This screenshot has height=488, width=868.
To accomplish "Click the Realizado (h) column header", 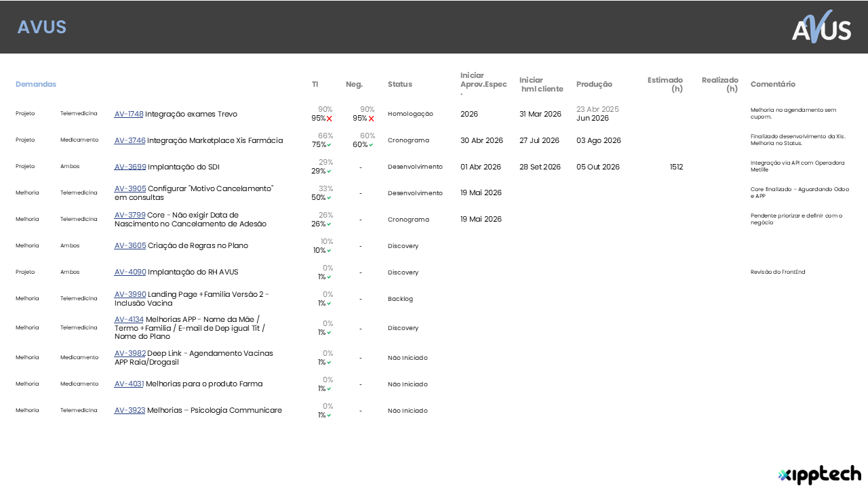I will click(x=720, y=84).
